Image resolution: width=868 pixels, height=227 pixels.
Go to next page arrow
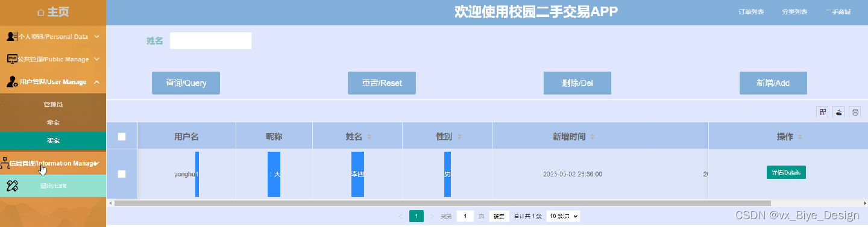[432, 216]
